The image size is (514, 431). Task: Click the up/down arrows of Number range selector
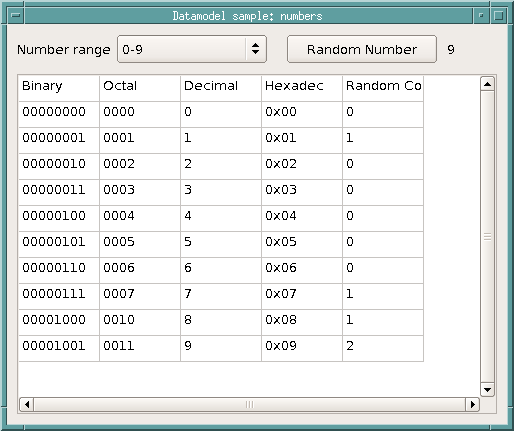256,49
